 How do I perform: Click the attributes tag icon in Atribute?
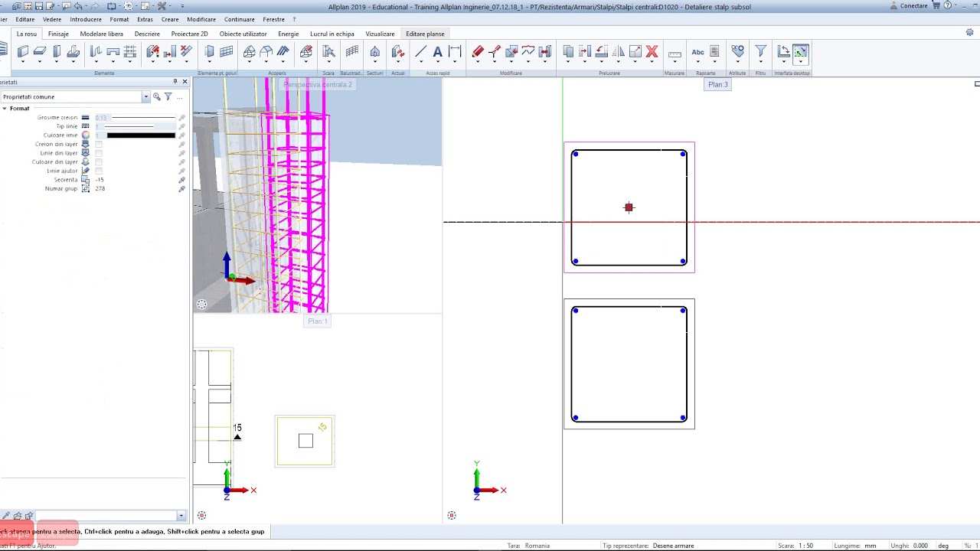[737, 51]
